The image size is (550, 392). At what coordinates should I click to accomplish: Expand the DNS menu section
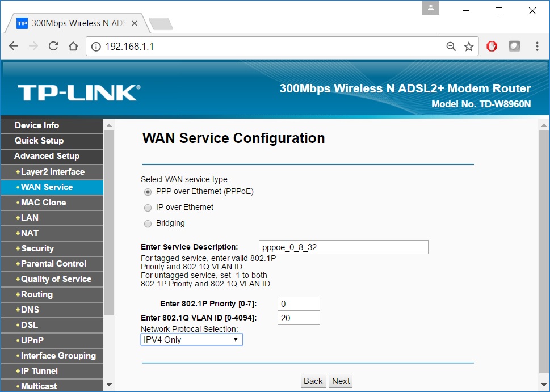coord(52,310)
